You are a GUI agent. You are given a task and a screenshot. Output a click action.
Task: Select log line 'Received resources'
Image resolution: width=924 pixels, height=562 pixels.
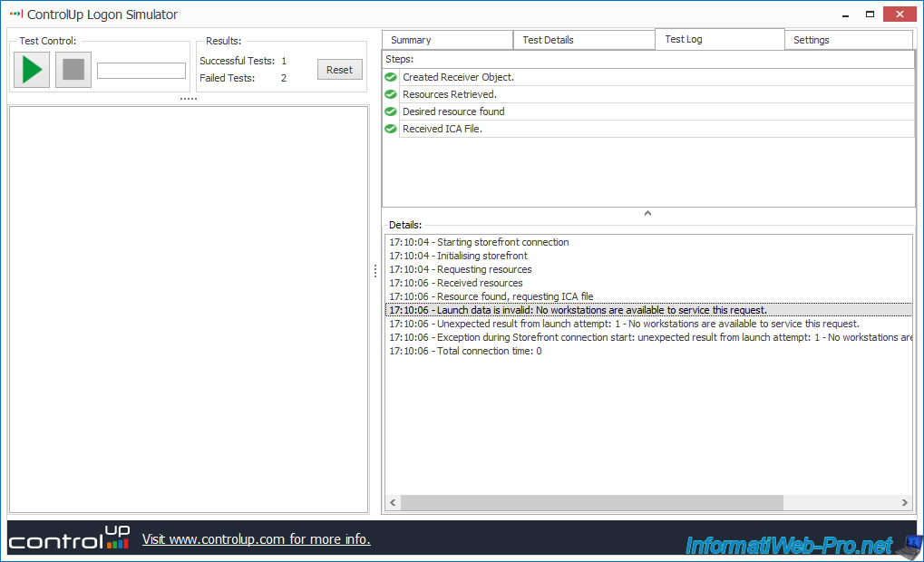pyautogui.click(x=648, y=283)
